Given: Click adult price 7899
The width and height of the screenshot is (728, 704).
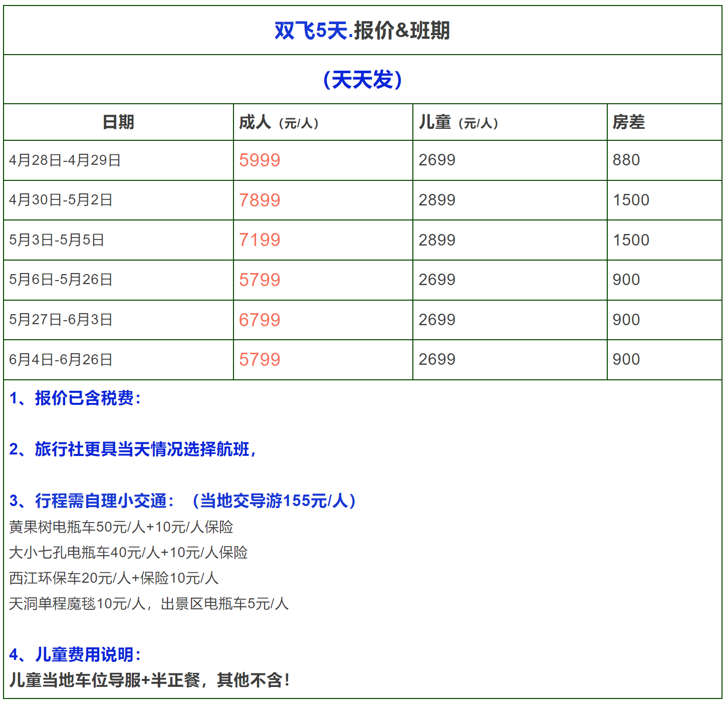Looking at the screenshot, I should point(260,200).
